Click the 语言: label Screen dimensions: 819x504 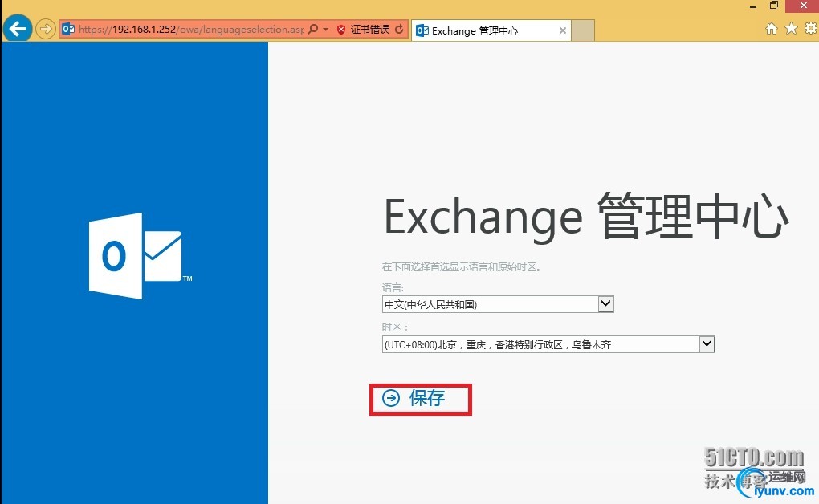coord(393,288)
